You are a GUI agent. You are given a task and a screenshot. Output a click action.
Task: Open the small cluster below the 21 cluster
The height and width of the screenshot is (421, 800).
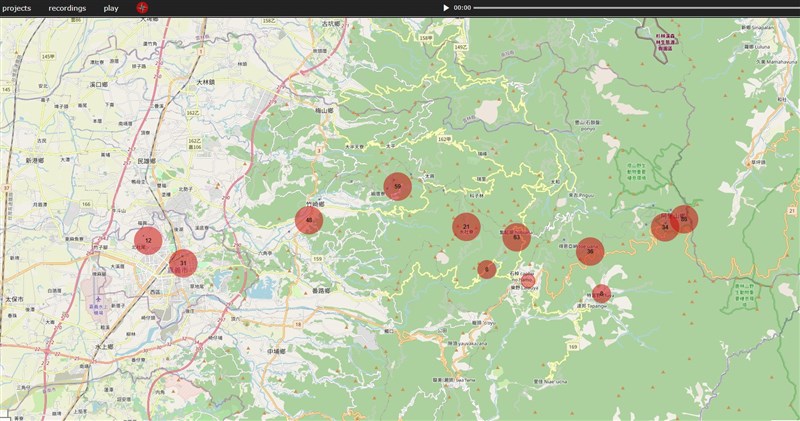coord(487,269)
